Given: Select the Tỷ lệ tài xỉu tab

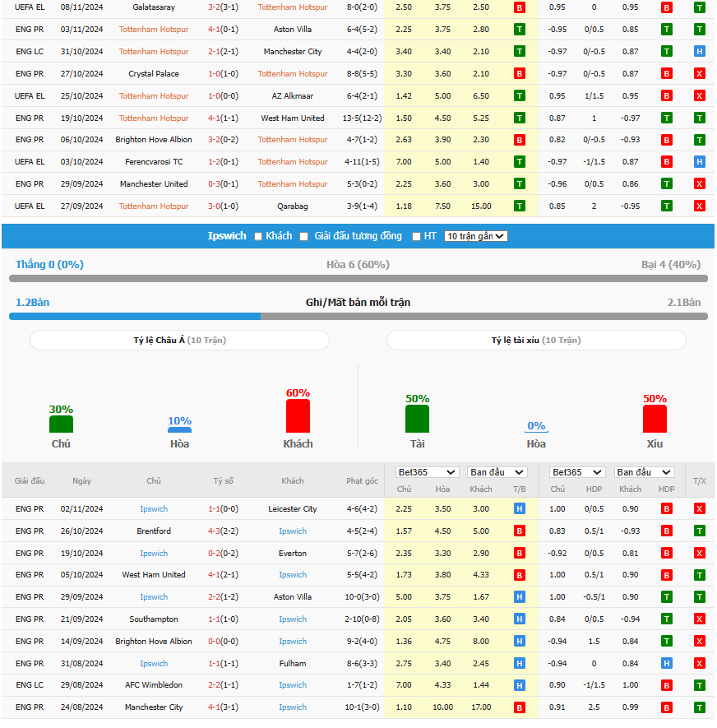Looking at the screenshot, I should [536, 341].
